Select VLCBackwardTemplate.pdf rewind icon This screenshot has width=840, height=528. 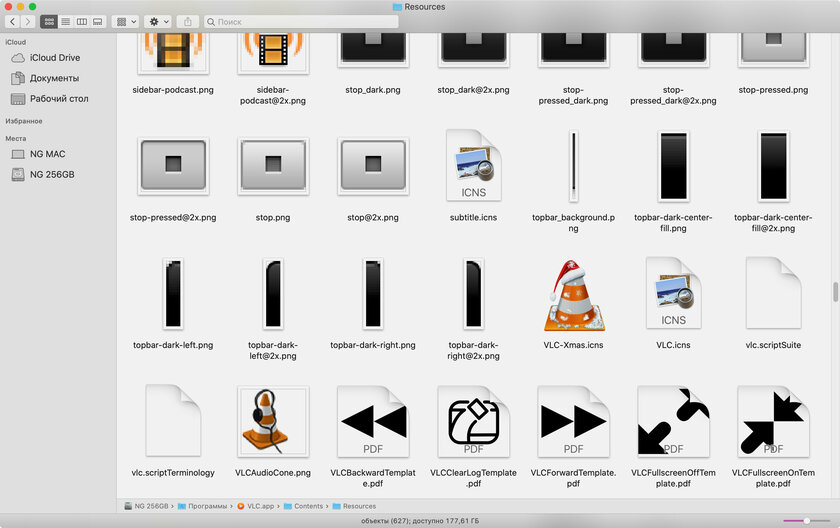(373, 421)
